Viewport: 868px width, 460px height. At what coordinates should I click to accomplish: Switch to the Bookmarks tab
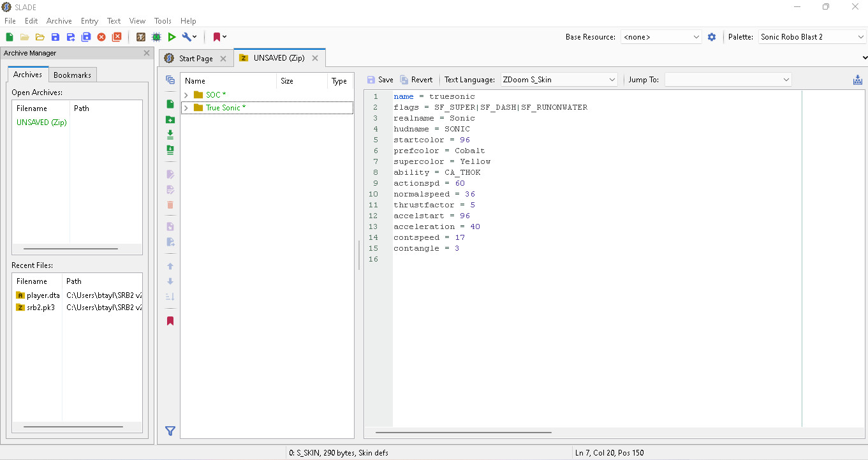72,75
